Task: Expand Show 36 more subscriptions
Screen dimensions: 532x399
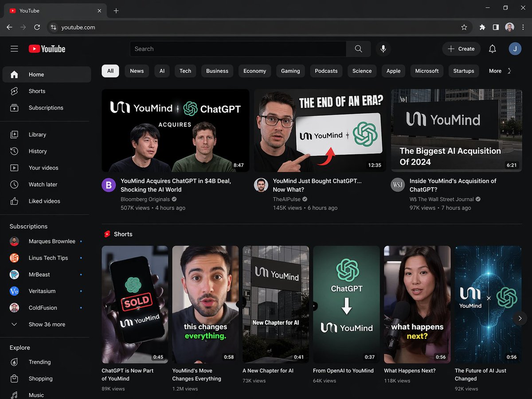Action: (x=47, y=324)
